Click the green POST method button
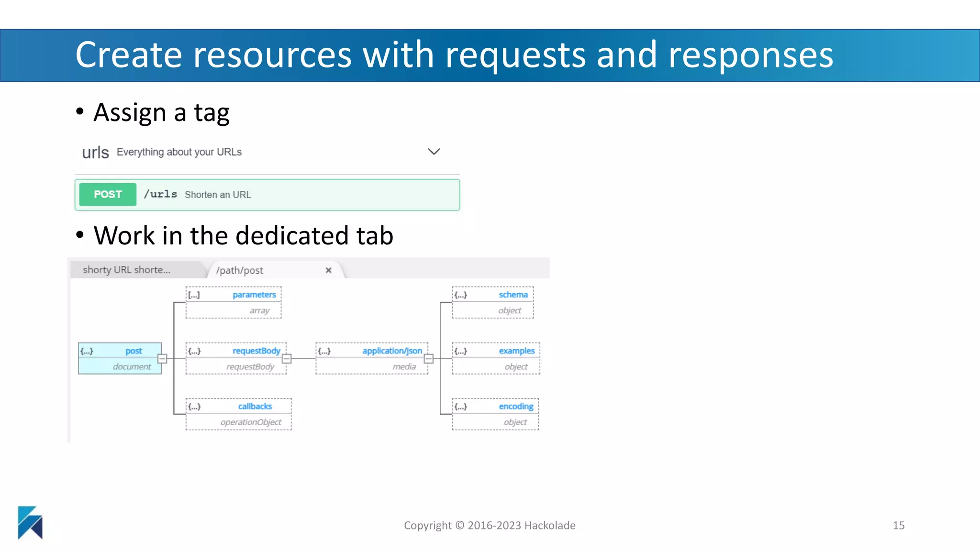This screenshot has width=980, height=551. (108, 195)
